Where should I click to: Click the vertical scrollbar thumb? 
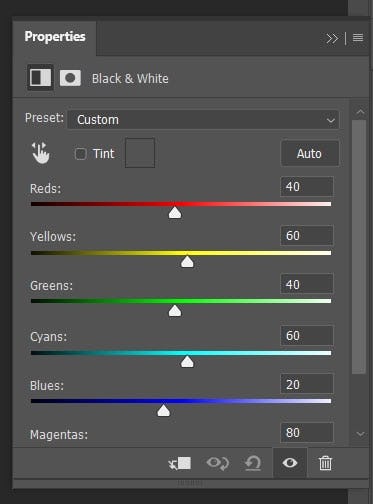[x=359, y=247]
